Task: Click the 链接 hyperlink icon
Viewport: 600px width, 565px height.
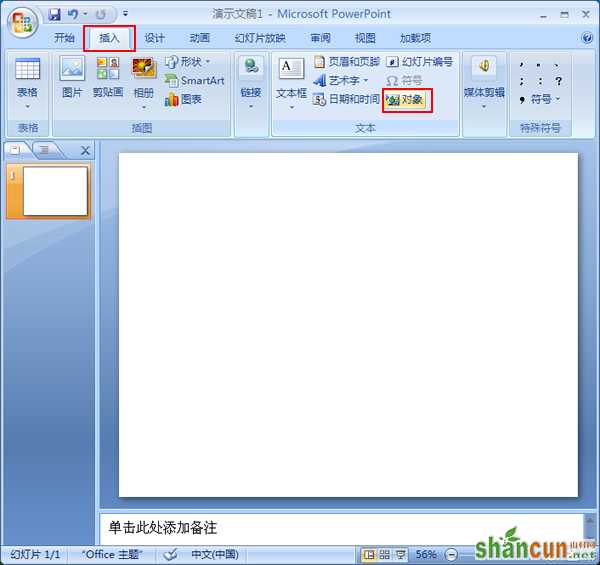Action: tap(251, 66)
